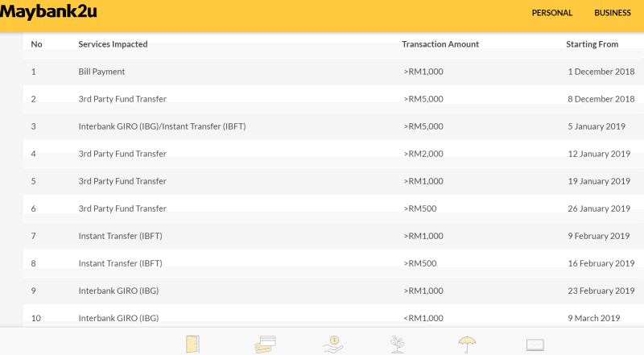Image resolution: width=644 pixels, height=355 pixels.
Task: Select "Interbank GIRO (IBG)" in row 10
Action: [x=118, y=318]
